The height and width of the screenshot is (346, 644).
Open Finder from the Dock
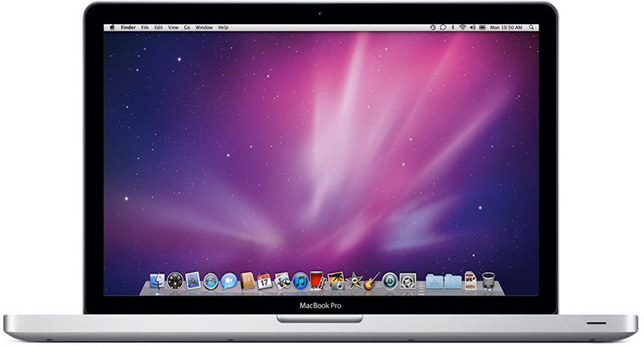pyautogui.click(x=157, y=281)
